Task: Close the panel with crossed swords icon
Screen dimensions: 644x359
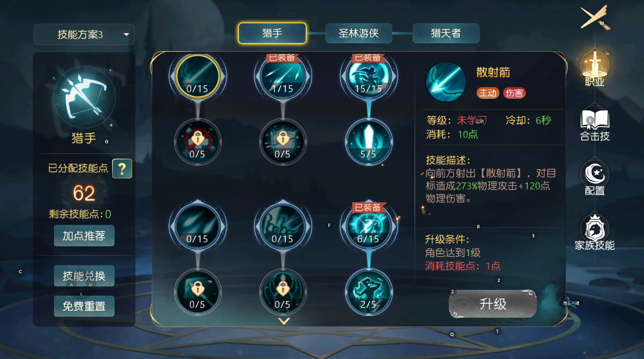Action: [595, 17]
